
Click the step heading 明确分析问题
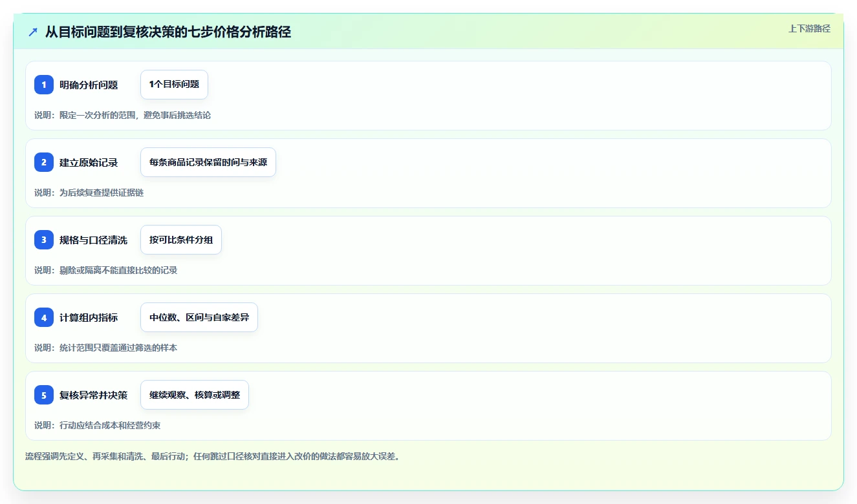pyautogui.click(x=89, y=85)
